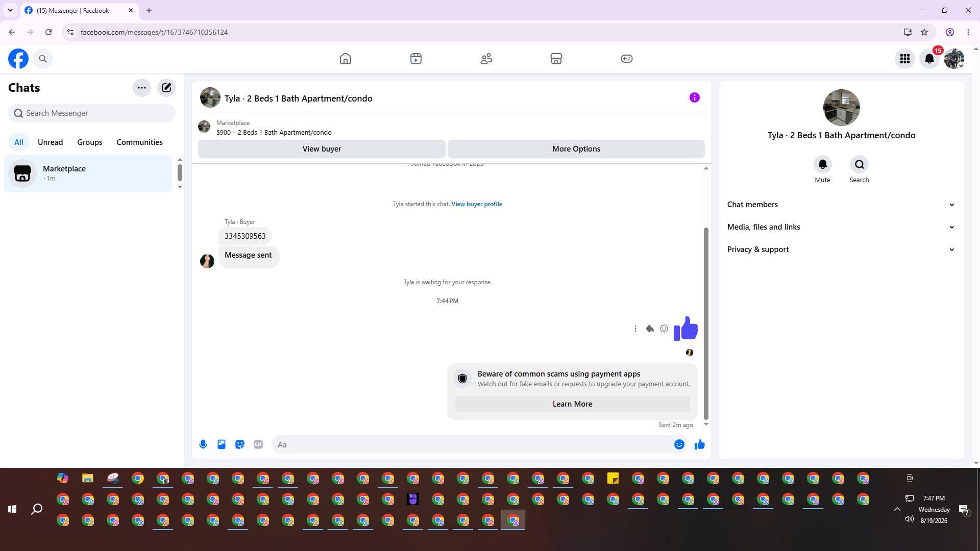Select the Unread chats filter tab
Viewport: 980px width, 551px height.
(x=51, y=142)
